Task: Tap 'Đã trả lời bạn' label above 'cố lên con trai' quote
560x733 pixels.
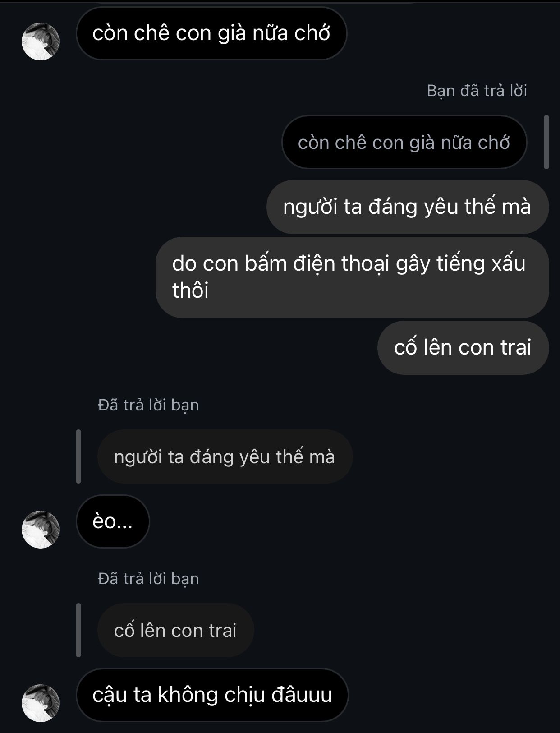Action: (148, 579)
